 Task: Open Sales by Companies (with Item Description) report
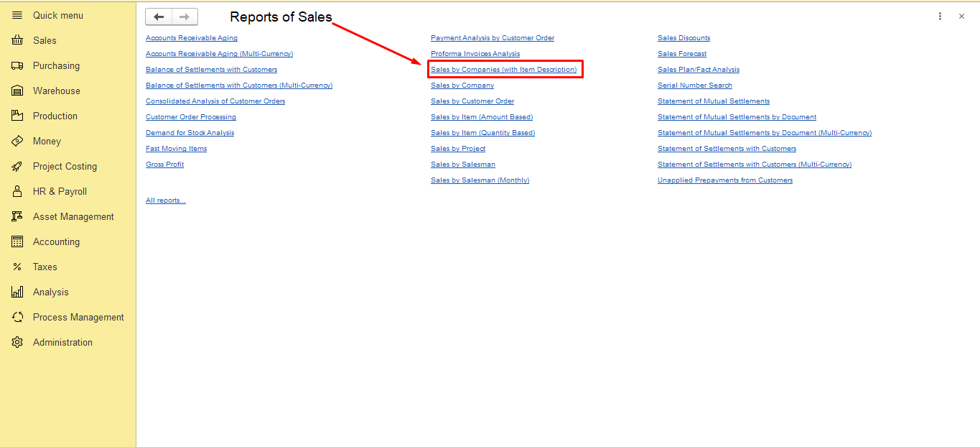pos(503,70)
